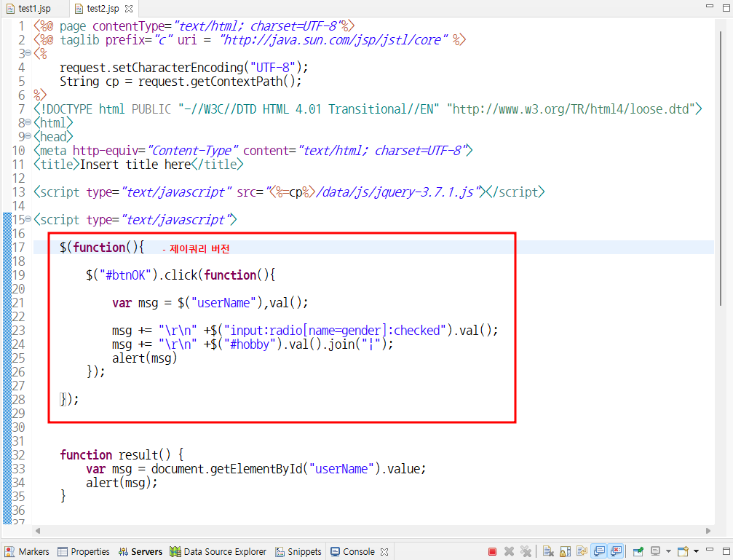Click the editor vertical scrollbar thumb
This screenshot has width=733, height=560.
pyautogui.click(x=721, y=168)
